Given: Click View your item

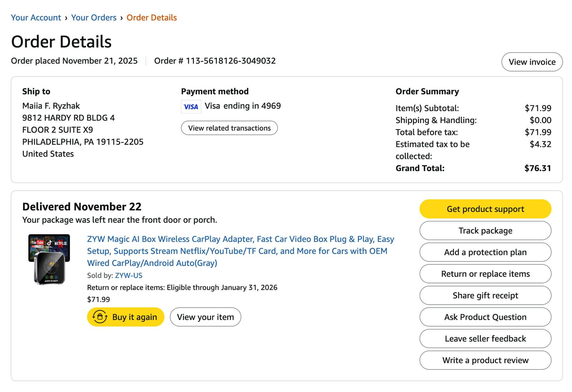Looking at the screenshot, I should [x=205, y=317].
